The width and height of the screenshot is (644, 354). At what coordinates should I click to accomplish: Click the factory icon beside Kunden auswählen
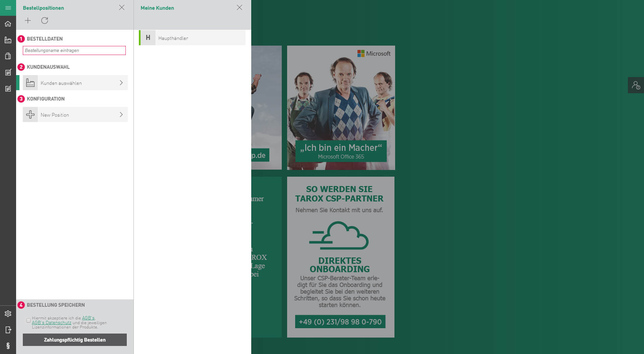click(x=30, y=83)
